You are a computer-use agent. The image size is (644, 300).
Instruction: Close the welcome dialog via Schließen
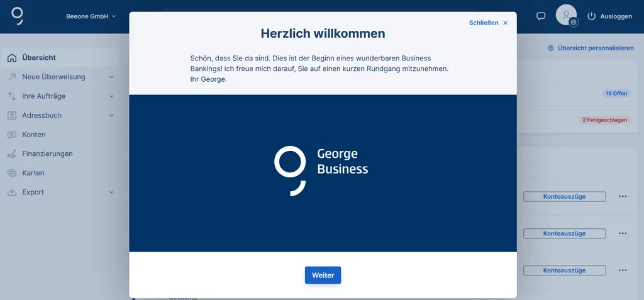[x=488, y=23]
